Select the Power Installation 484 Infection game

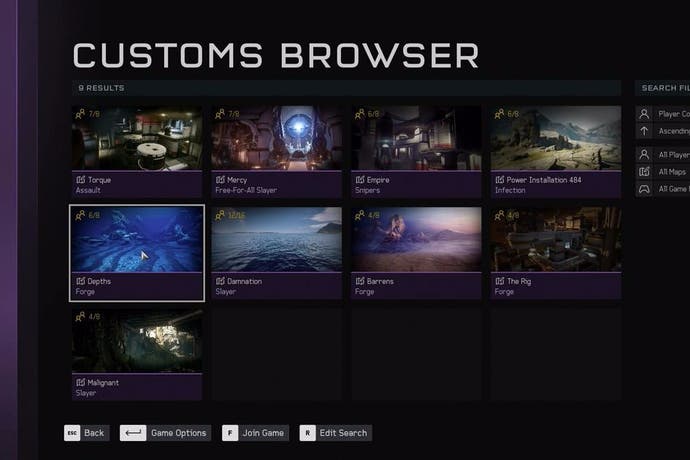coord(556,152)
